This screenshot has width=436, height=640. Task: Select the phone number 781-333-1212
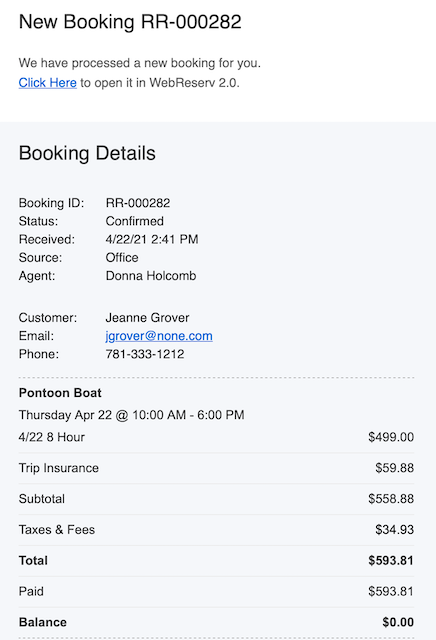145,354
